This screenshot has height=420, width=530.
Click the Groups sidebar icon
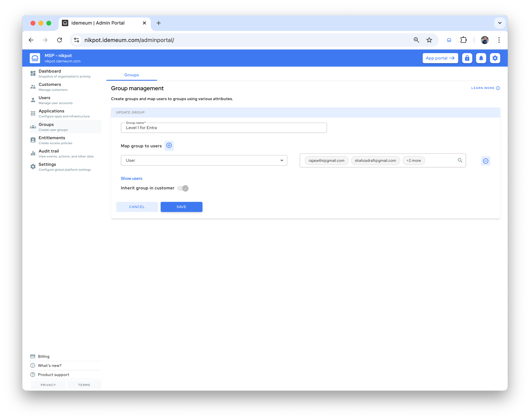33,127
